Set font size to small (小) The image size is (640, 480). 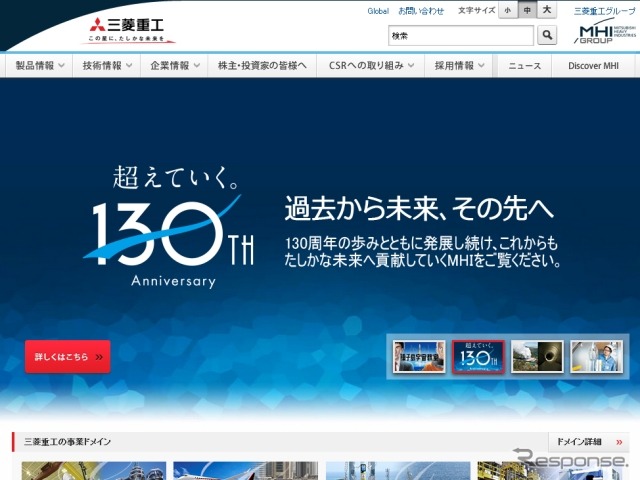tap(509, 11)
